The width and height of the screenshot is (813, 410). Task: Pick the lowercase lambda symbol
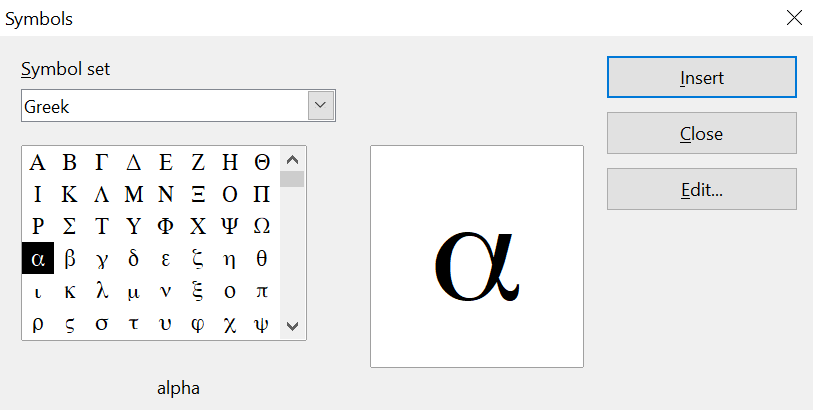click(102, 291)
